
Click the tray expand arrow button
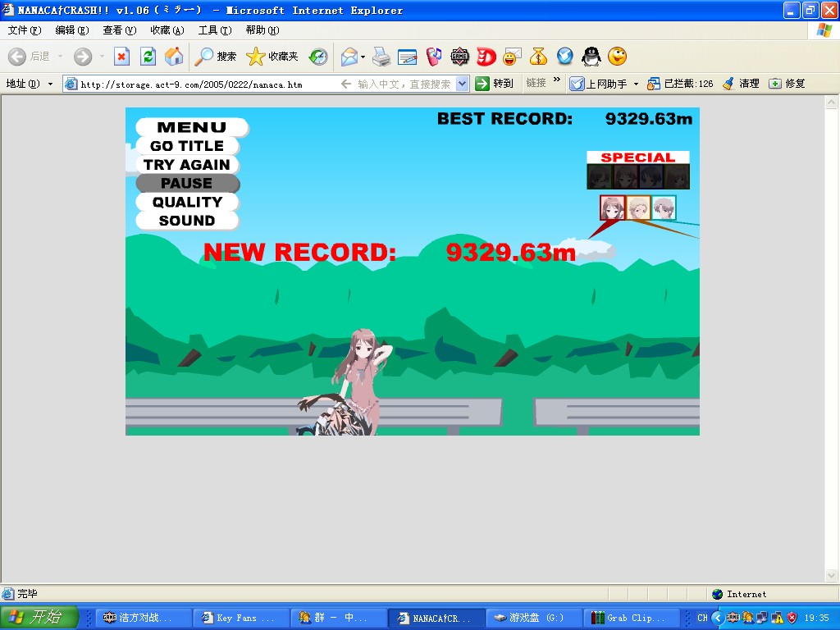point(718,618)
